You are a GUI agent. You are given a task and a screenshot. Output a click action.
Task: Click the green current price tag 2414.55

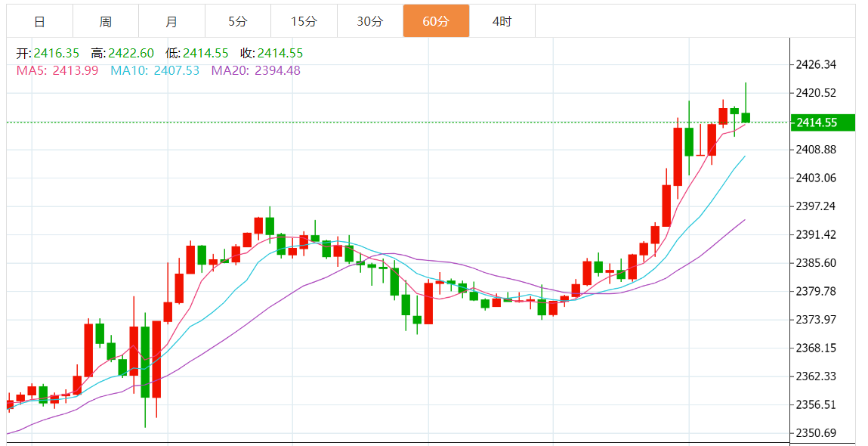tap(823, 122)
